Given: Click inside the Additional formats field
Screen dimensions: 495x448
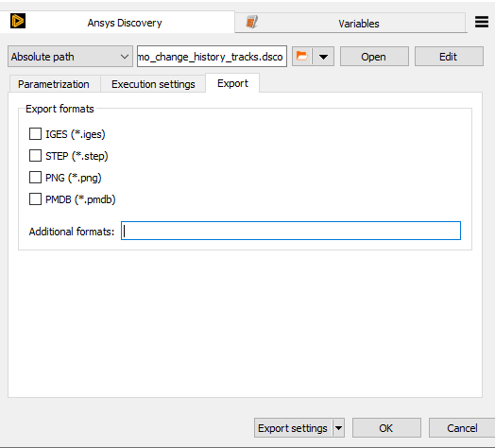Looking at the screenshot, I should (291, 231).
